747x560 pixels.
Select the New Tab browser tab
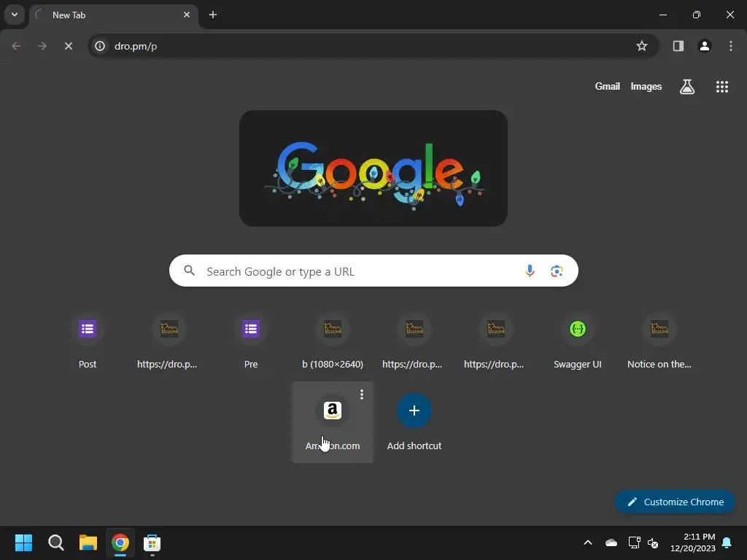(x=113, y=15)
